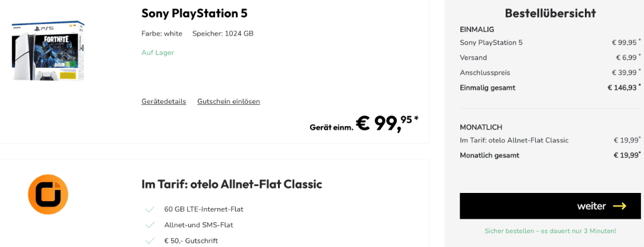Click the Bestellübersicht heading
This screenshot has width=644, height=247.
click(x=550, y=14)
